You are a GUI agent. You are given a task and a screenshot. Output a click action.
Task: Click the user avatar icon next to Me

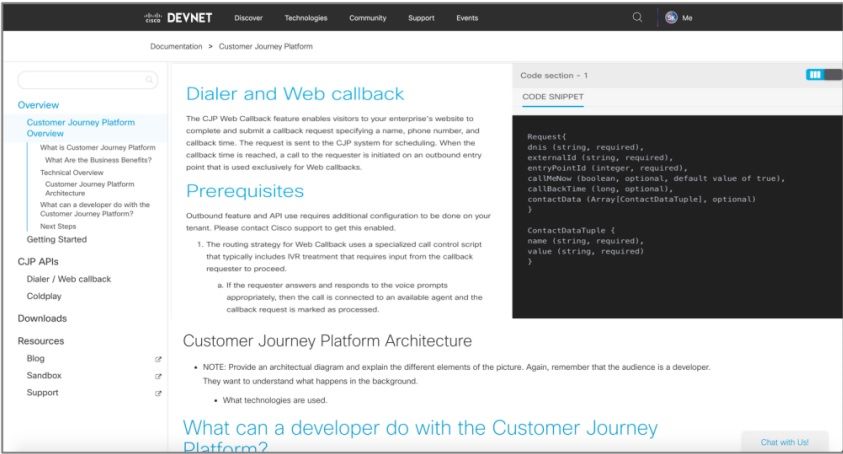[671, 18]
